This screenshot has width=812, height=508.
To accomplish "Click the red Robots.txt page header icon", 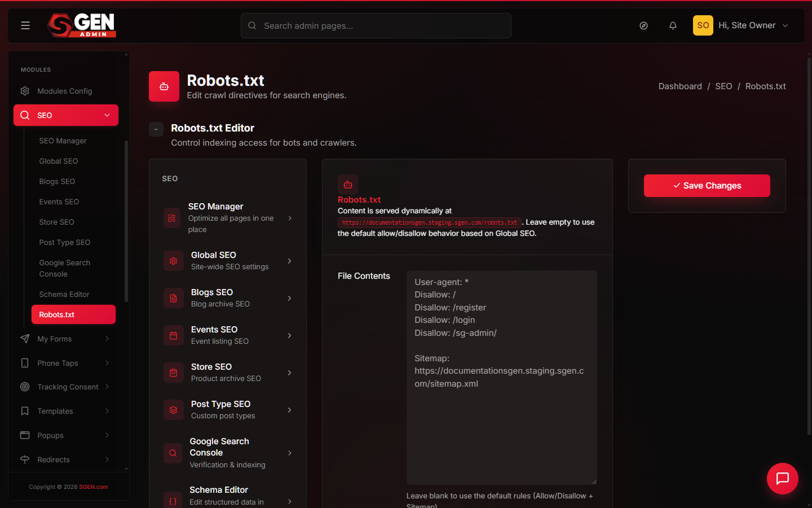I will pyautogui.click(x=164, y=86).
